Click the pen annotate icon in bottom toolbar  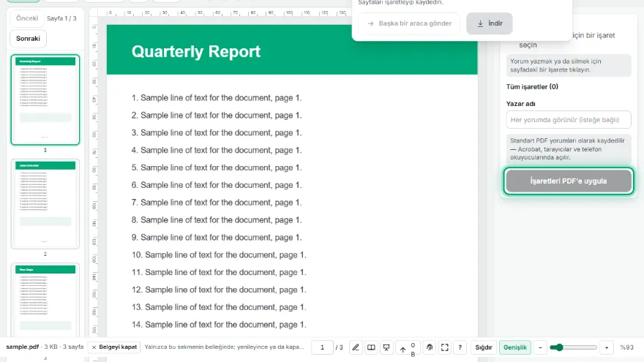click(x=356, y=347)
